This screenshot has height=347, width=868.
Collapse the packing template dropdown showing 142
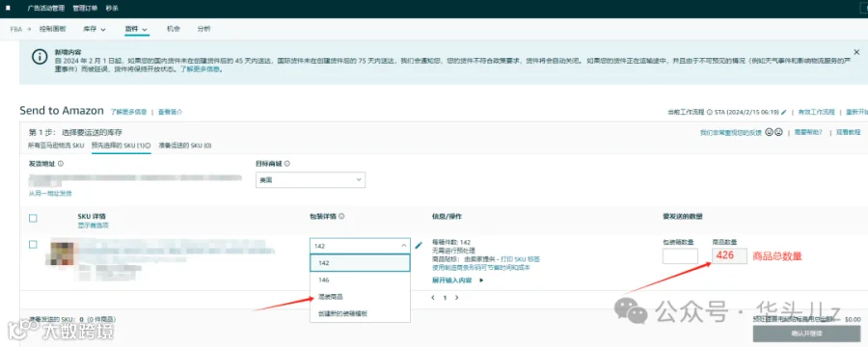click(x=360, y=246)
